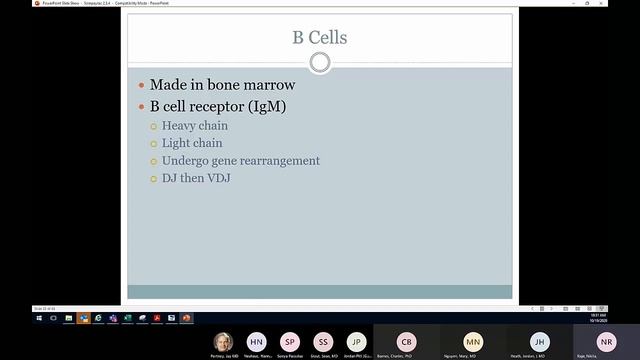The width and height of the screenshot is (640, 360).
Task: Select the NR participant tile
Action: (x=607, y=342)
